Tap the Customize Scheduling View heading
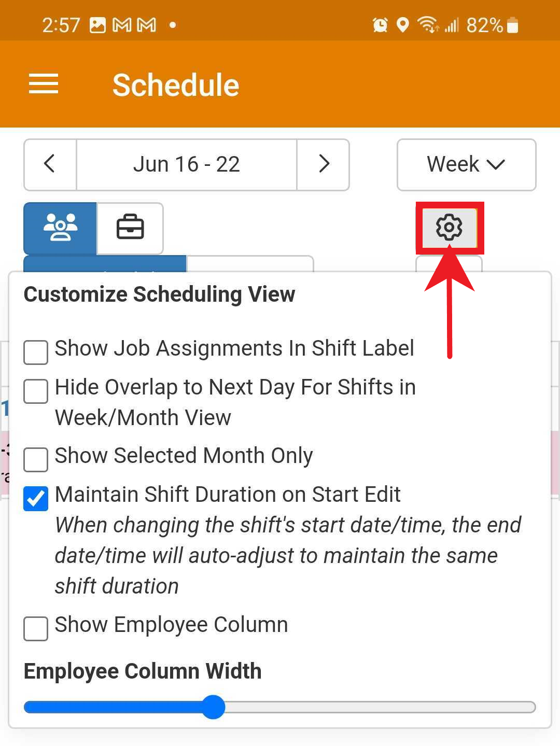The image size is (560, 746). pyautogui.click(x=159, y=294)
